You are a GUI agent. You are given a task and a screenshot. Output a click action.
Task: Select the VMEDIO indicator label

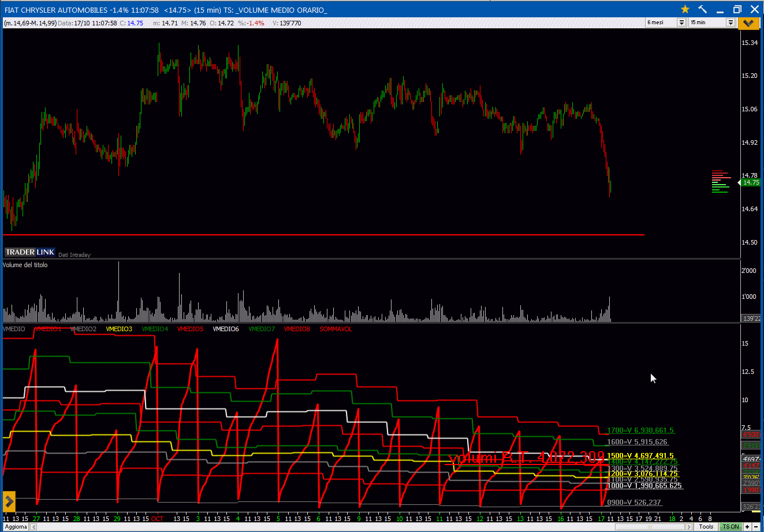(14, 329)
